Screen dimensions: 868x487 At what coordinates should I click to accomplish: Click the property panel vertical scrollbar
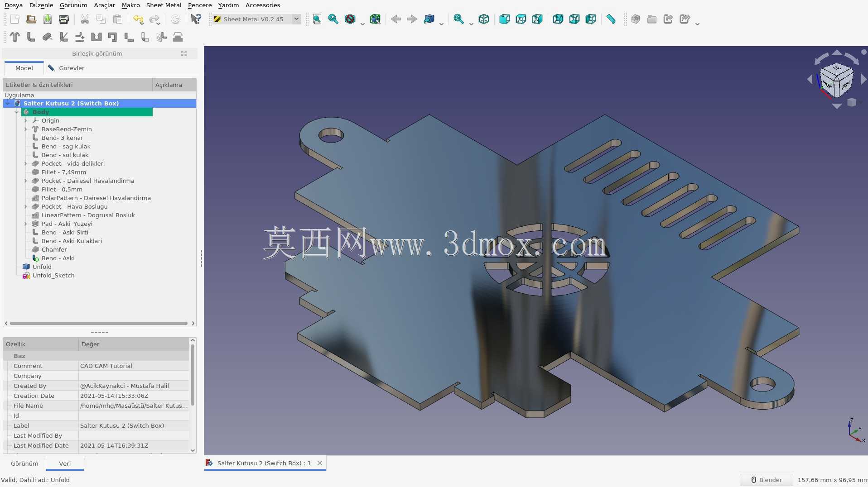(193, 375)
